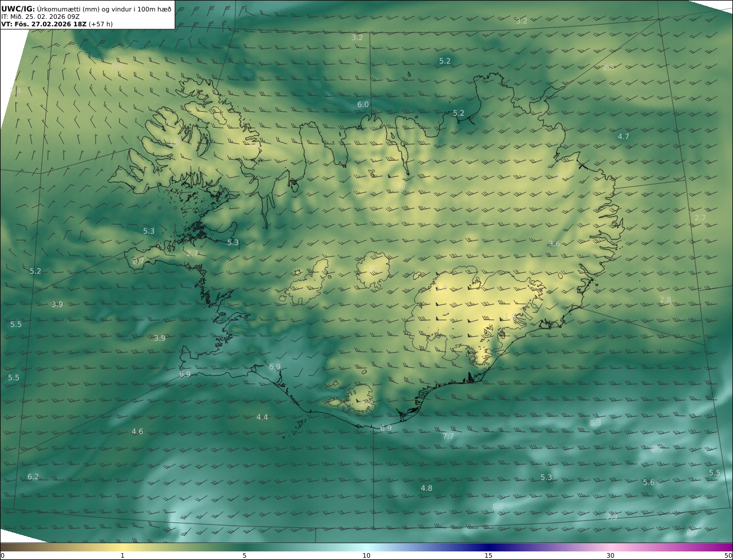Click the 6.2 value near bottom-left corner
This screenshot has height=560, width=733.
point(33,477)
